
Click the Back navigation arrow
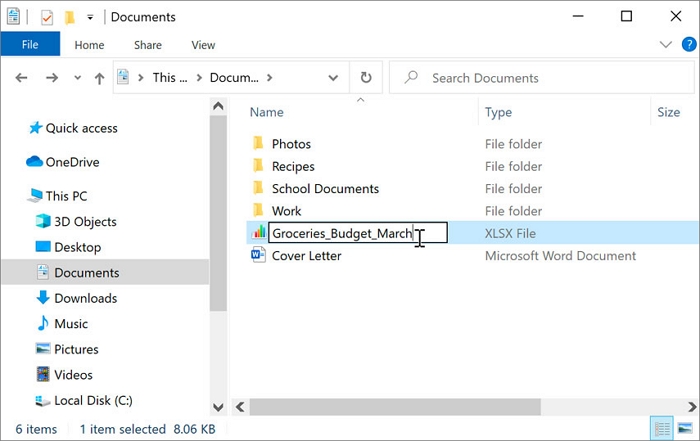pos(21,78)
